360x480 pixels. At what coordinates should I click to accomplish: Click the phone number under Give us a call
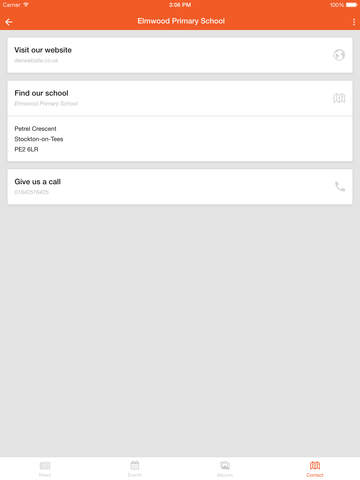tap(31, 192)
